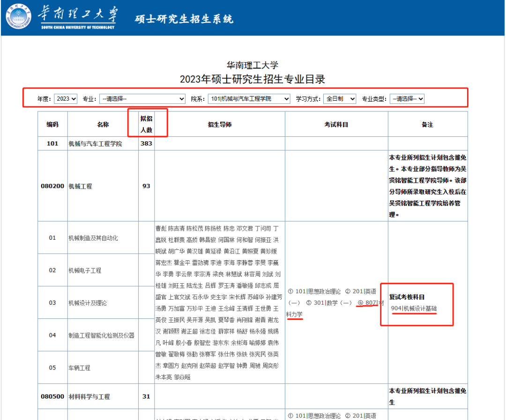This screenshot has height=420, width=506.
Task: Select direction code 01
Action: [x=52, y=238]
